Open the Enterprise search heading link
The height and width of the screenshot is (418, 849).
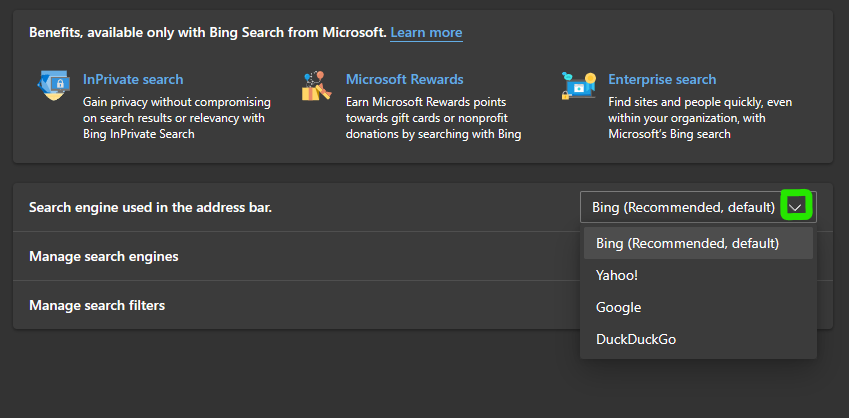pyautogui.click(x=662, y=79)
